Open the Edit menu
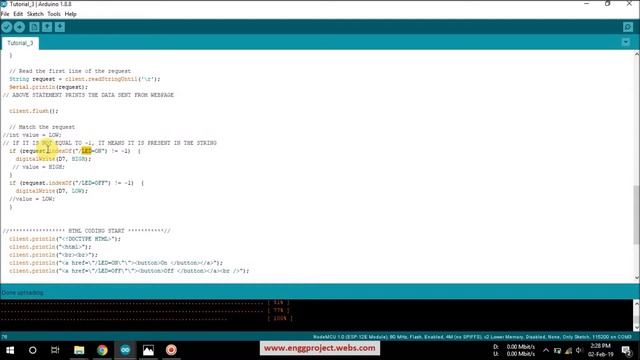This screenshot has width=640, height=360. 18,14
